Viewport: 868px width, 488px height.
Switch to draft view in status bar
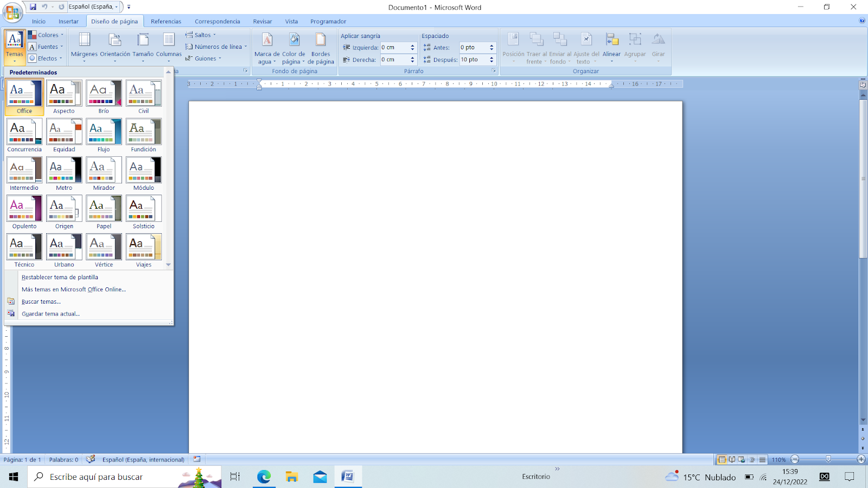coord(762,460)
